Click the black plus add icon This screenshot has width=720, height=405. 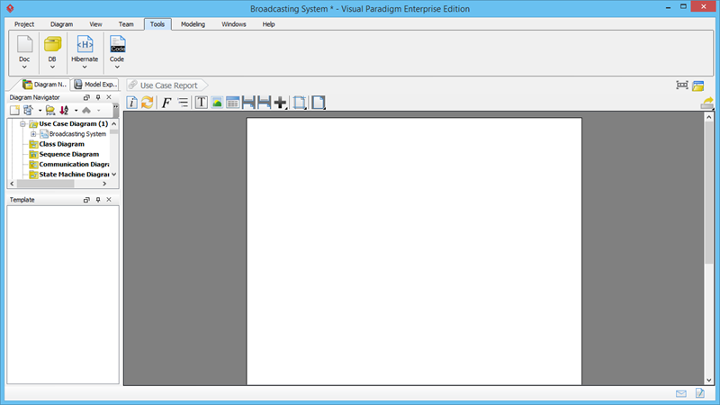point(280,102)
